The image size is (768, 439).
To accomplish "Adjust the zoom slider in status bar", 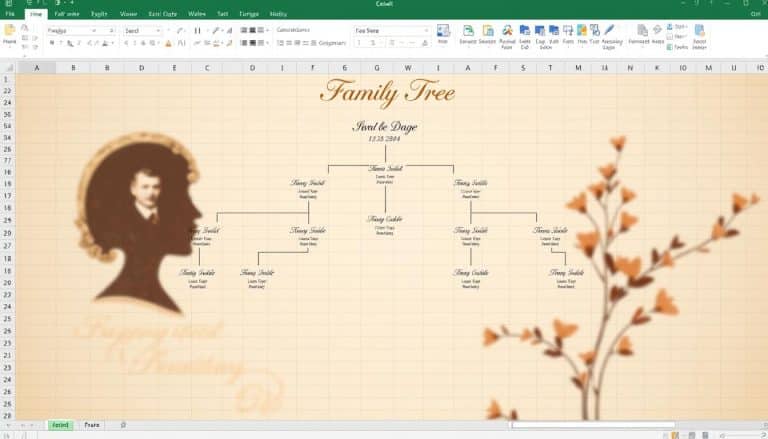I will click(x=742, y=435).
